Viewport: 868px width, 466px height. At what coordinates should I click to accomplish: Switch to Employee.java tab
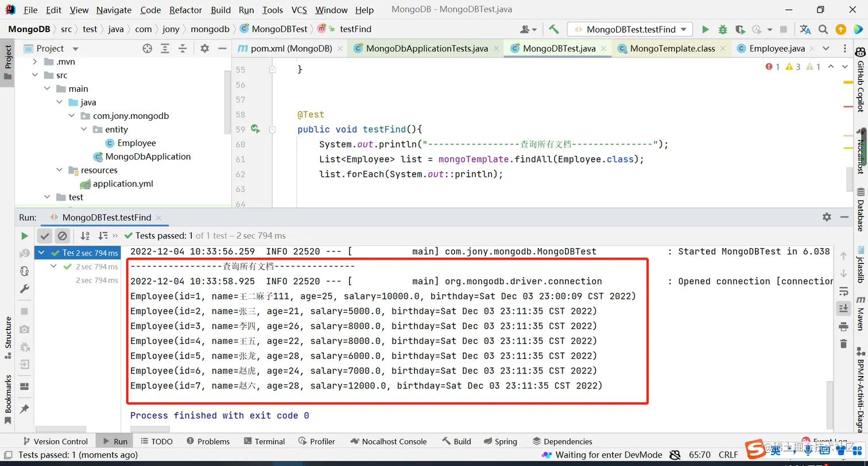pos(776,49)
